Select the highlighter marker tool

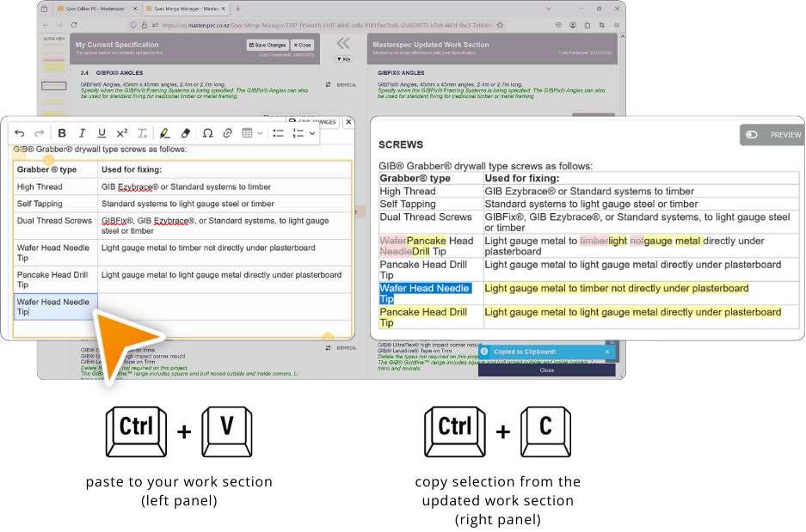pyautogui.click(x=164, y=133)
